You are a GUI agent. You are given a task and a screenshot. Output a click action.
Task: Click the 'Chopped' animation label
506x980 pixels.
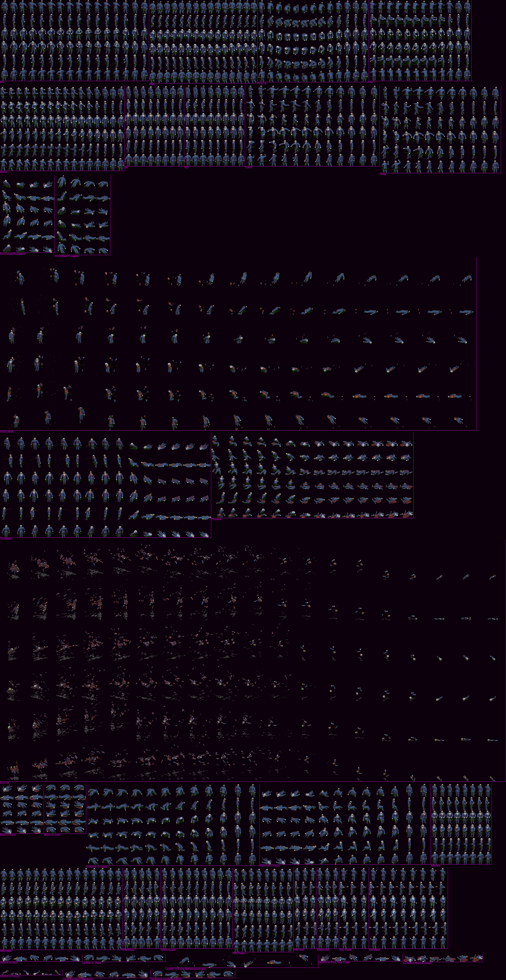click(x=216, y=519)
